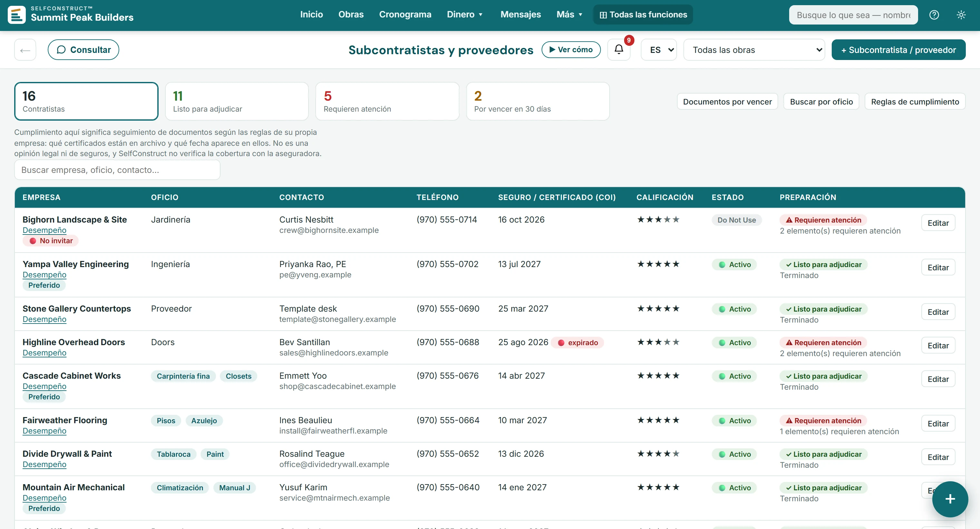Viewport: 980px width, 529px height.
Task: Click Todas las funciones button
Action: coord(643,15)
